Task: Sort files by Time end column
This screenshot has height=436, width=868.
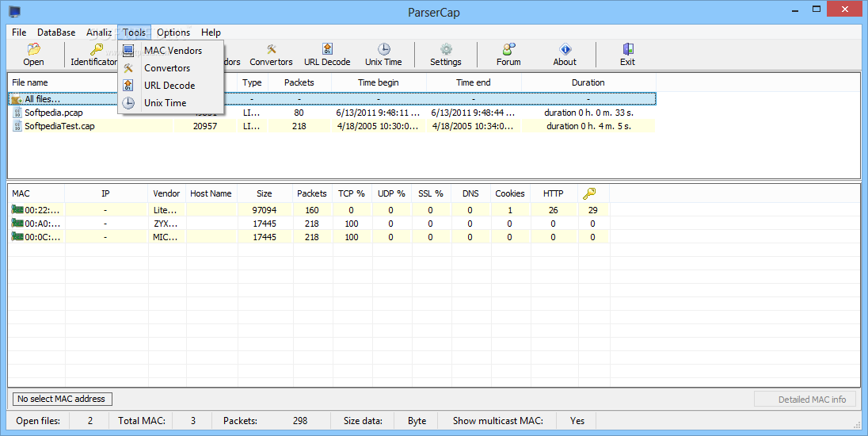Action: (x=474, y=82)
